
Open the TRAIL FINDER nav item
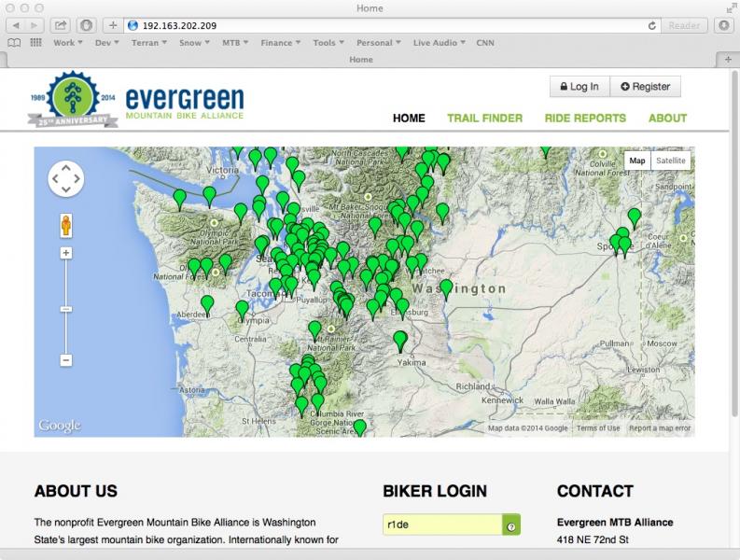coord(484,118)
